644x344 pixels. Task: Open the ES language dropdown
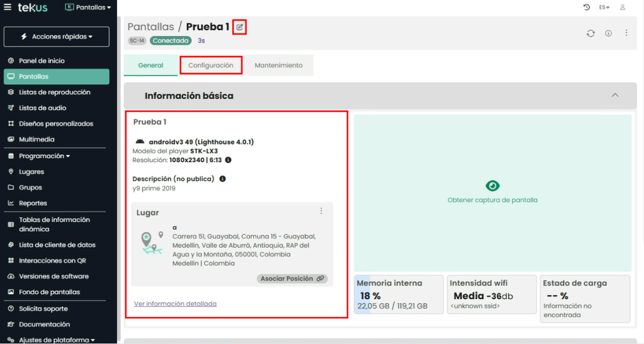[x=604, y=7]
